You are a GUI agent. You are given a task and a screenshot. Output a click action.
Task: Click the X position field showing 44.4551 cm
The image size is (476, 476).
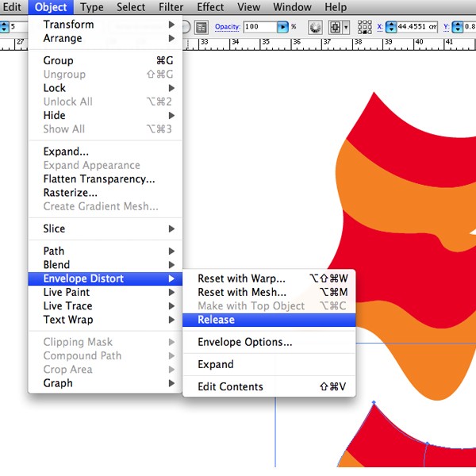tap(417, 27)
